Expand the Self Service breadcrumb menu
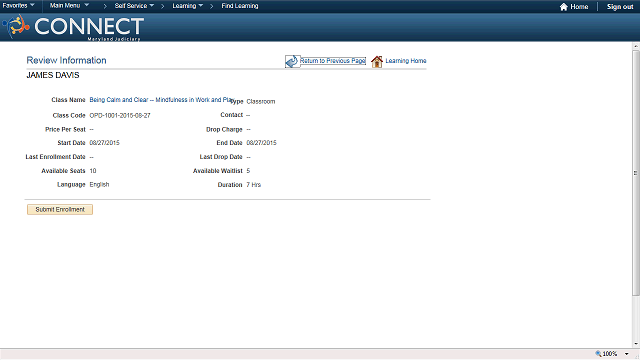 coord(134,6)
